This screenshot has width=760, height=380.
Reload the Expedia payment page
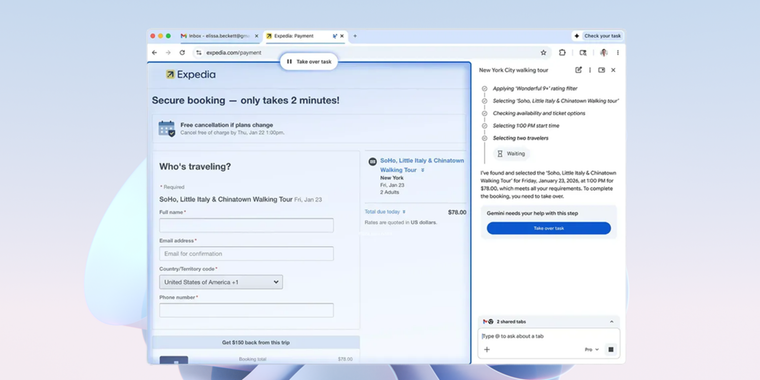click(182, 52)
